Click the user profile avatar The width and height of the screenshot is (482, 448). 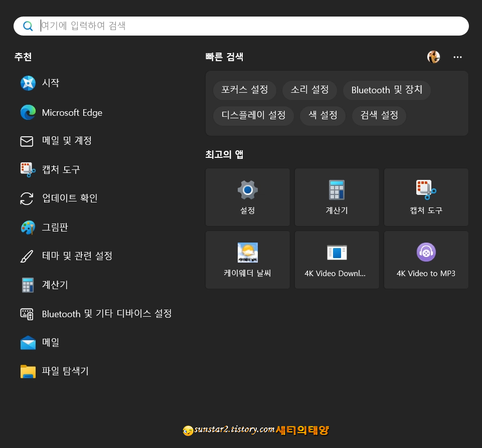click(433, 57)
